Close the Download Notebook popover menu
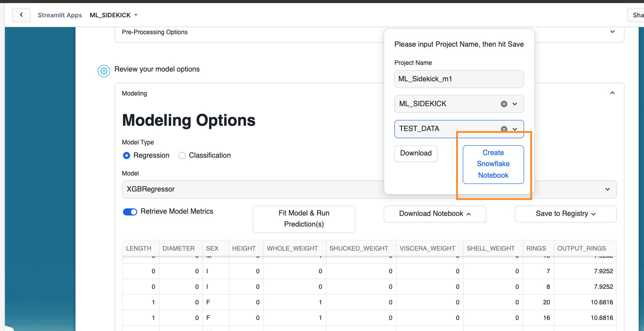This screenshot has height=331, width=644. (x=435, y=214)
